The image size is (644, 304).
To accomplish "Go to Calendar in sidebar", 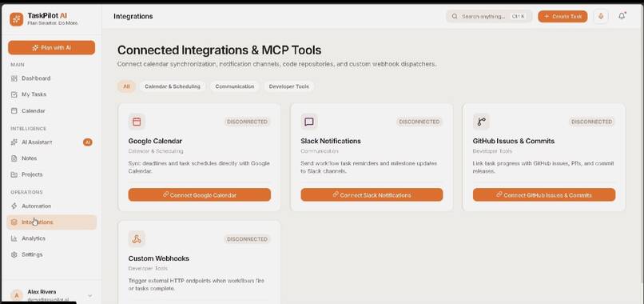I will (51, 110).
